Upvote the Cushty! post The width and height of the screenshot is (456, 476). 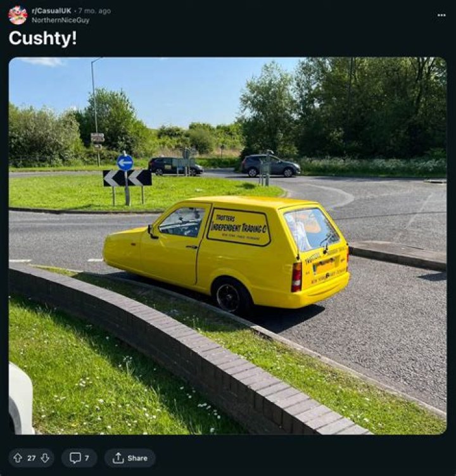[18, 458]
